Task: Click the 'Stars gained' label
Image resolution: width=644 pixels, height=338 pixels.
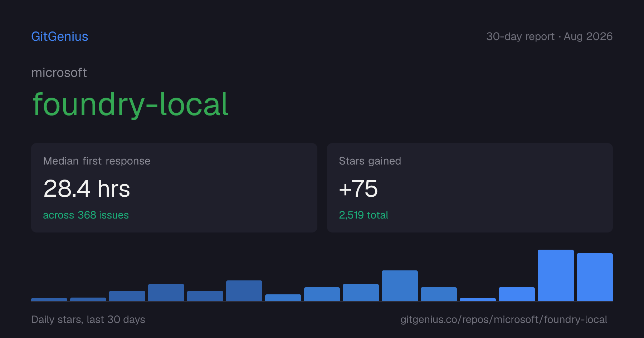Action: (370, 161)
